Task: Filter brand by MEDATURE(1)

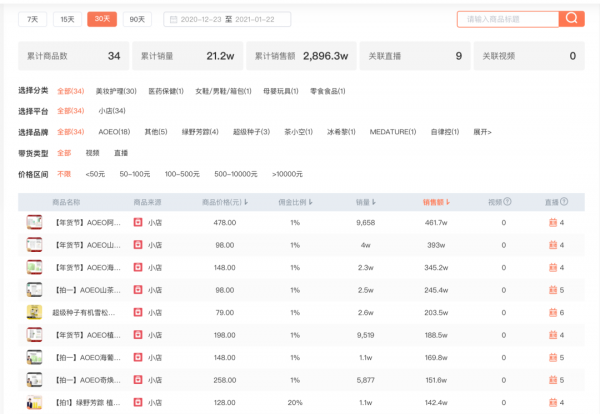Action: click(393, 132)
